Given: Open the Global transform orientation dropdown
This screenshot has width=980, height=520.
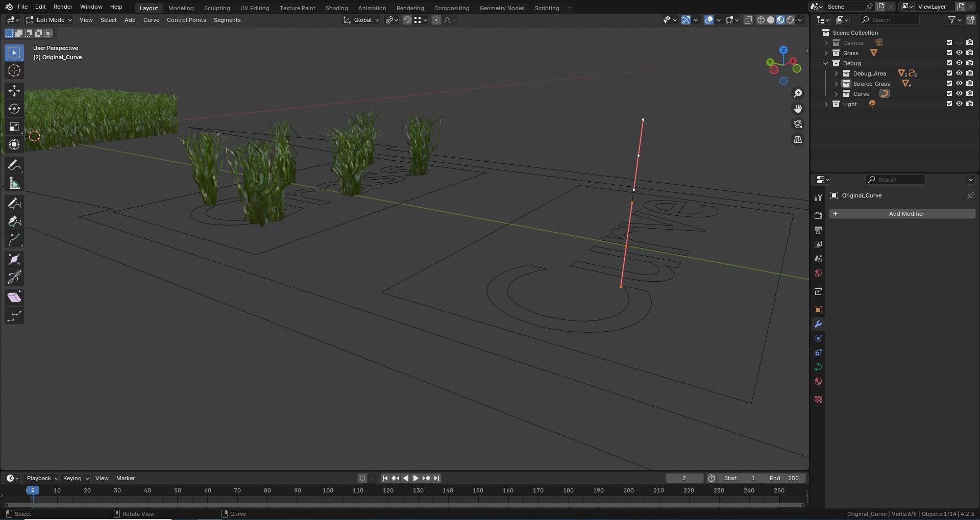Looking at the screenshot, I should [x=361, y=20].
